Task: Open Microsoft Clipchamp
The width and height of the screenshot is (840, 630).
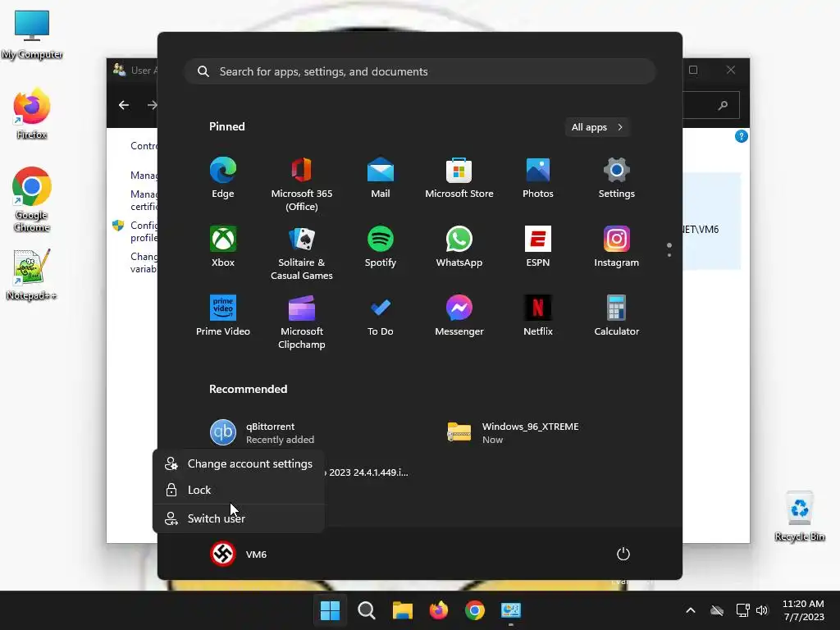Action: (302, 322)
